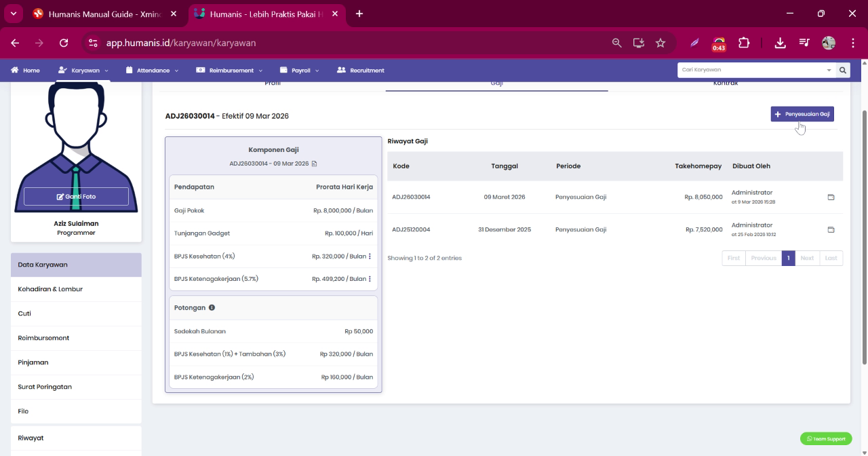Click the Last pagination button
This screenshot has height=456, width=868.
(831, 258)
